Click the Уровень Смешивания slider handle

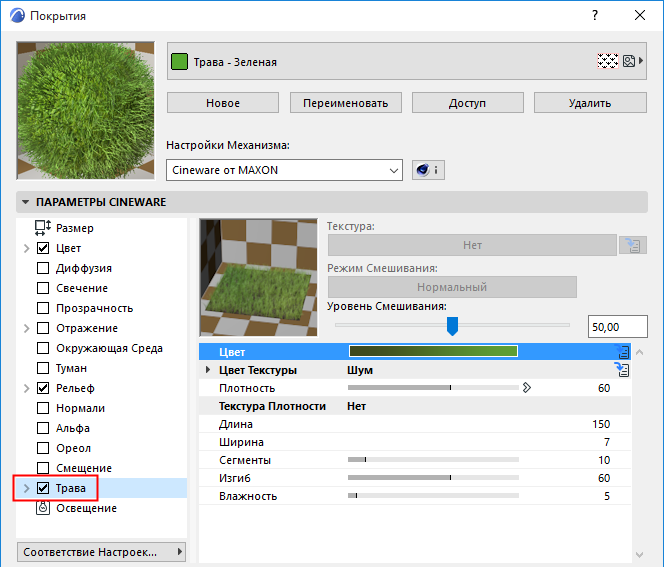(x=452, y=326)
